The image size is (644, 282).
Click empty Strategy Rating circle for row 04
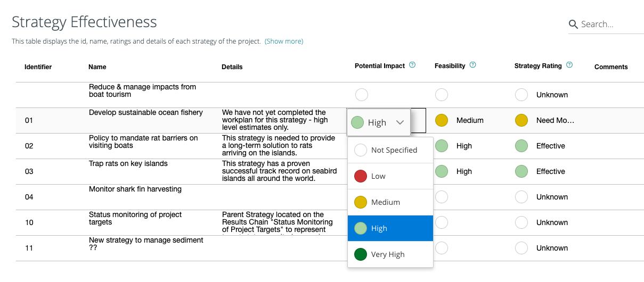tap(521, 197)
